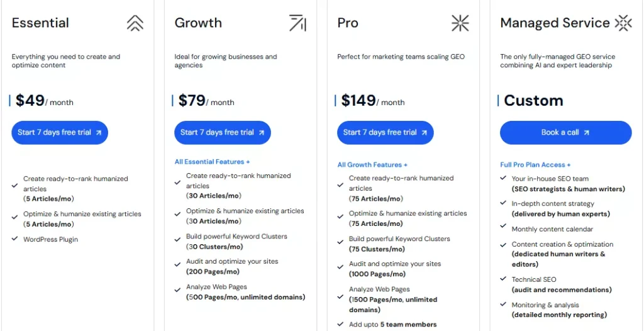Click the $149/month Pro price
This screenshot has width=644, height=331.
pos(373,101)
